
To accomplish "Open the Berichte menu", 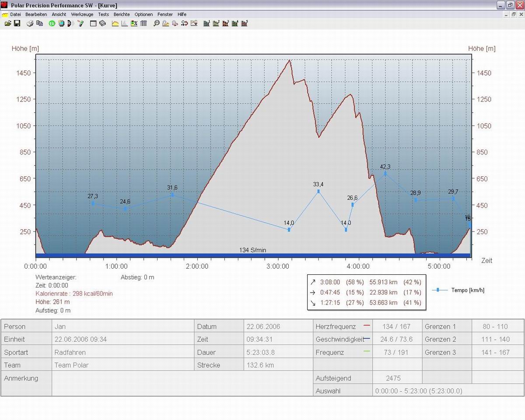I will (122, 14).
